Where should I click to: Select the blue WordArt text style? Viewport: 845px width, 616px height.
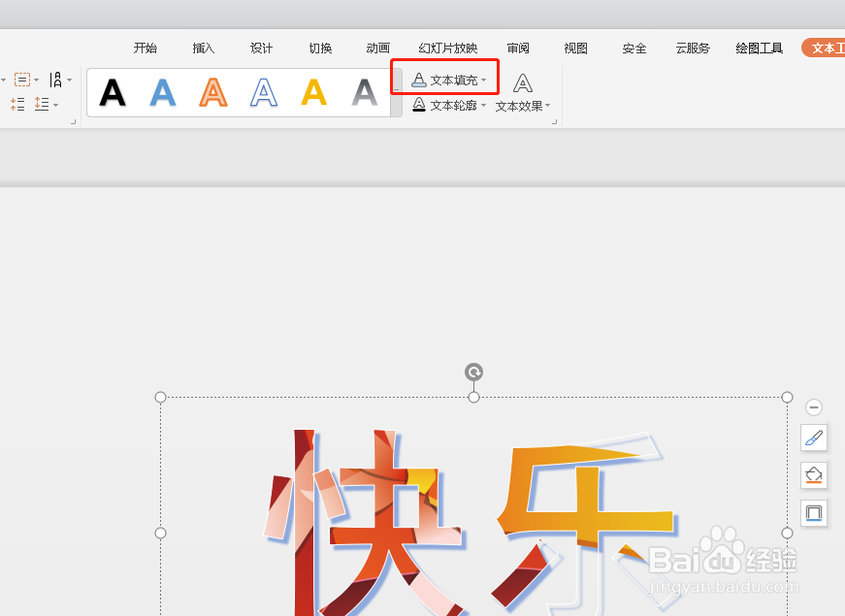(162, 92)
